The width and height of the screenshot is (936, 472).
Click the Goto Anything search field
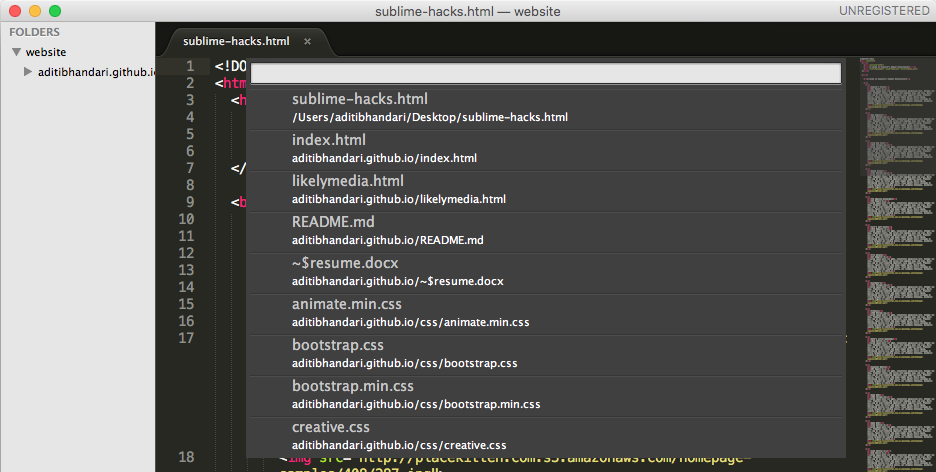(x=546, y=73)
